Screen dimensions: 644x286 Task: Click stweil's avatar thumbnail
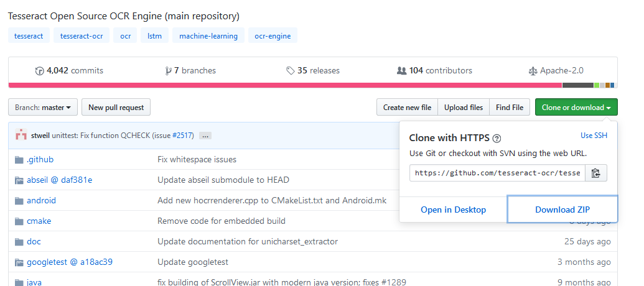tap(21, 135)
